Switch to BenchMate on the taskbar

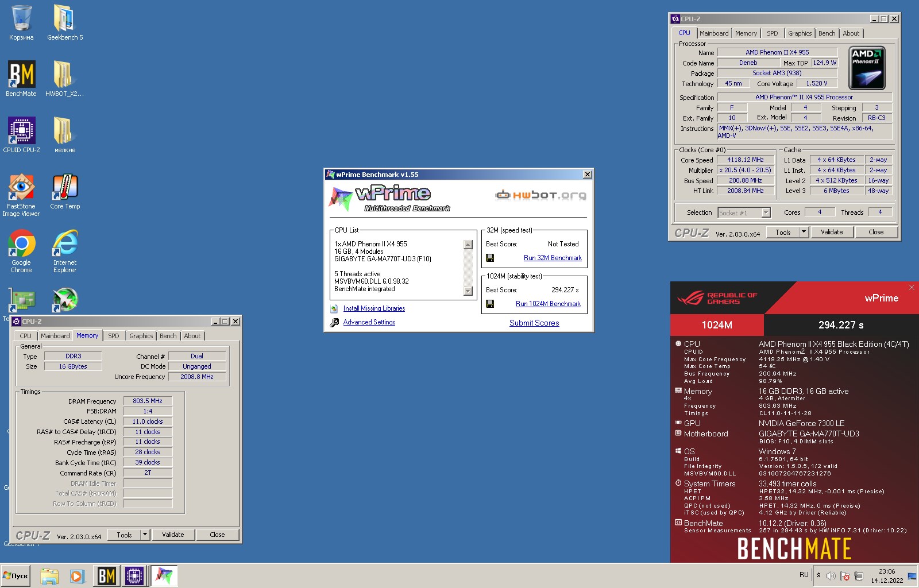(107, 576)
